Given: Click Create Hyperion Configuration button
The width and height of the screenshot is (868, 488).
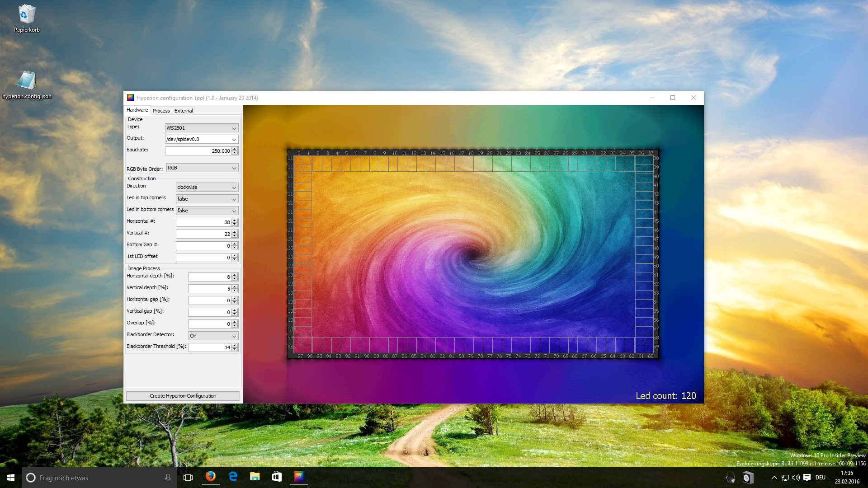Looking at the screenshot, I should tap(183, 396).
